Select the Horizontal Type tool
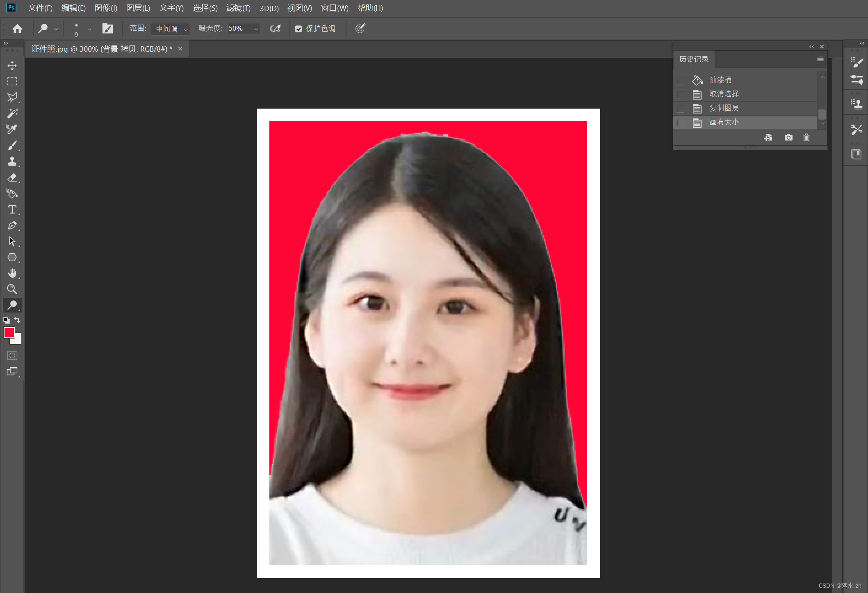The image size is (868, 593). pos(12,209)
